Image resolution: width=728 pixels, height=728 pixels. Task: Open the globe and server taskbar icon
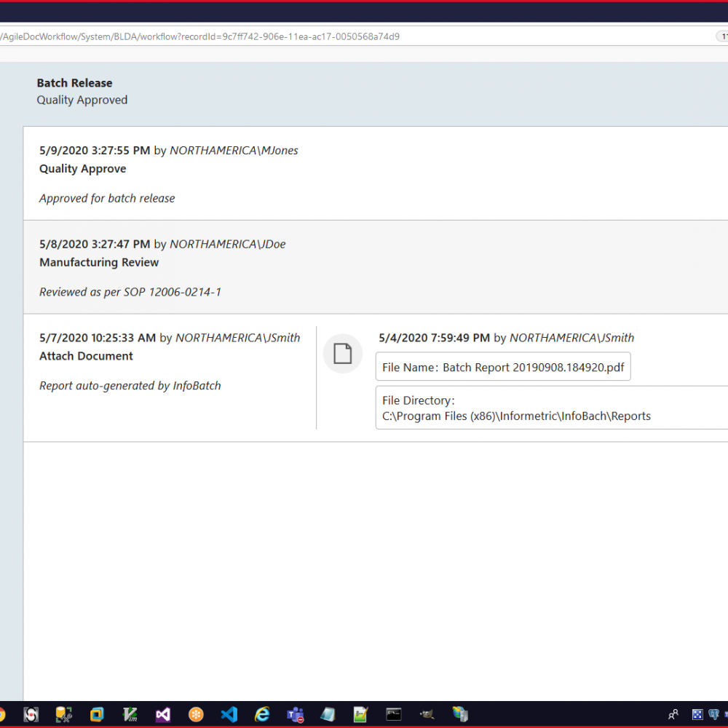[x=460, y=714]
